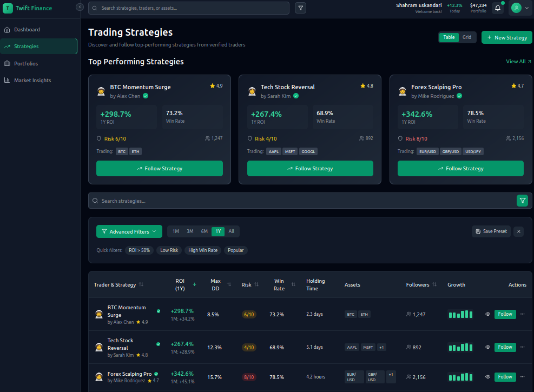Expand the Advanced Filters dropdown
The width and height of the screenshot is (534, 392).
coord(129,231)
